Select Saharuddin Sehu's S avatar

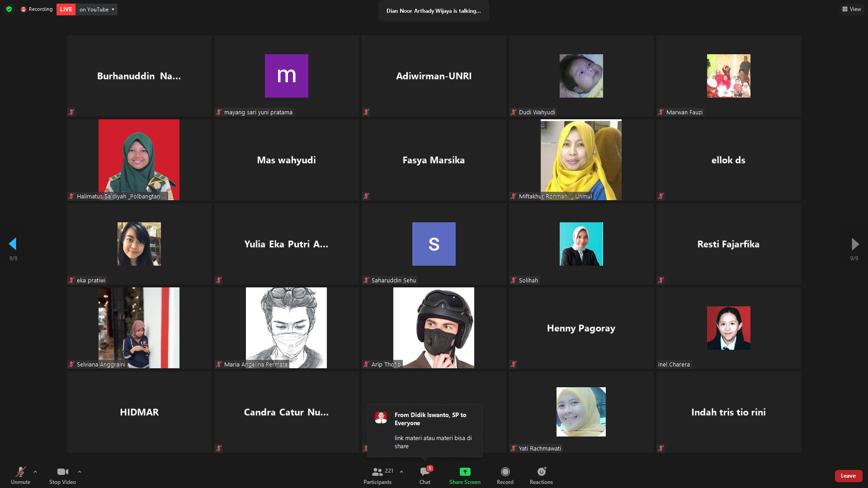pyautogui.click(x=434, y=244)
